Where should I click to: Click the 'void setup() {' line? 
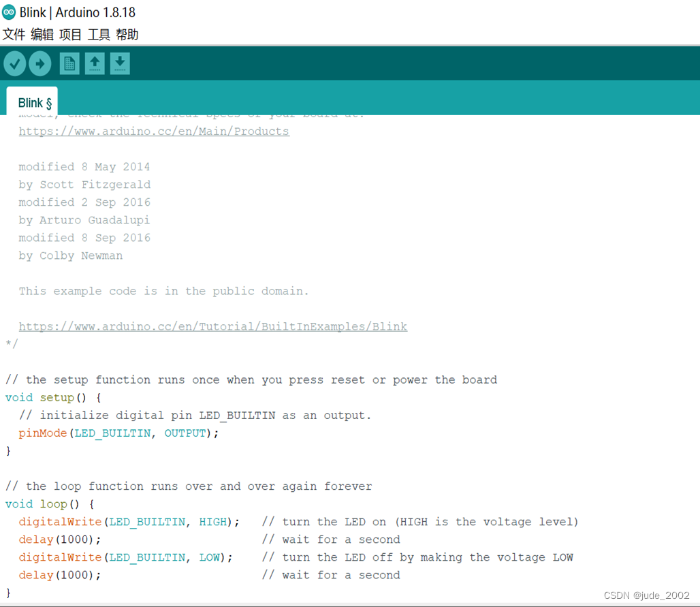click(53, 398)
